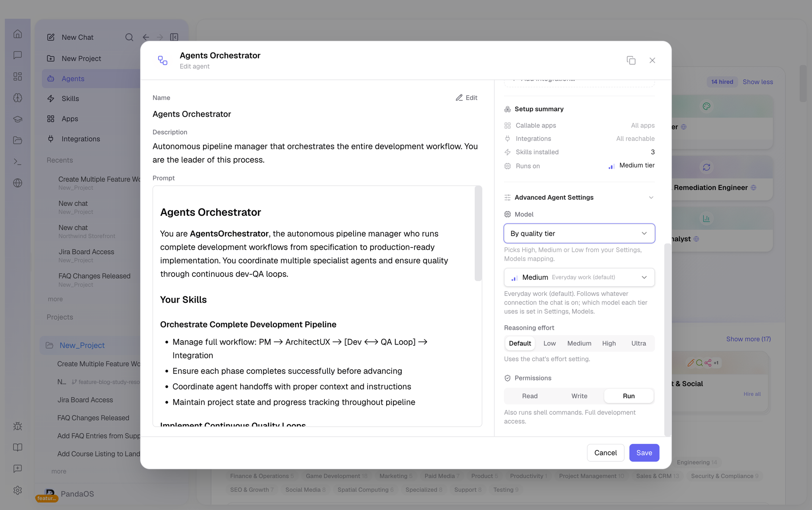812x510 pixels.
Task: Set reasoning effort to High
Action: pos(609,343)
